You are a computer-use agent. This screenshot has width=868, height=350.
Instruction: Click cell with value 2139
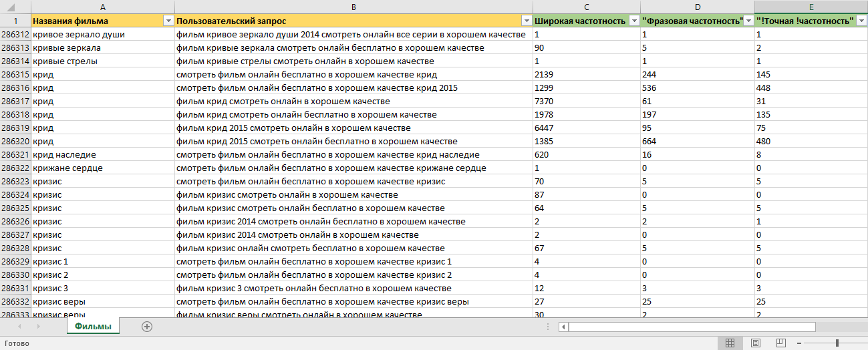586,75
